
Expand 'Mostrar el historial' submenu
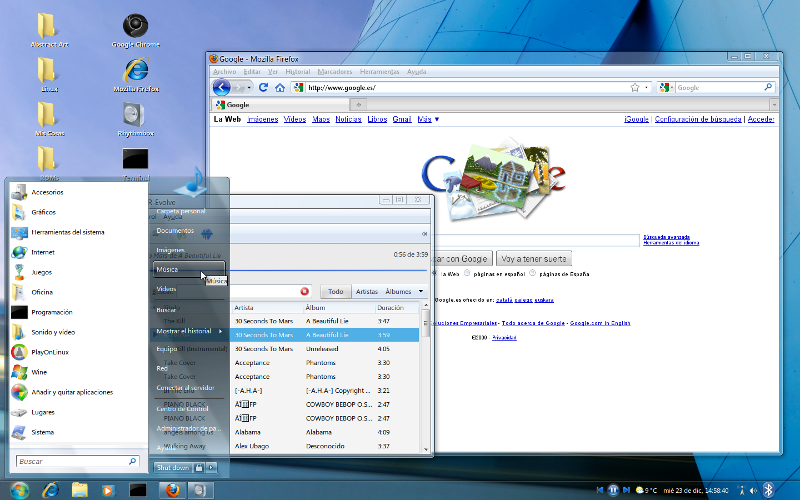pyautogui.click(x=190, y=331)
